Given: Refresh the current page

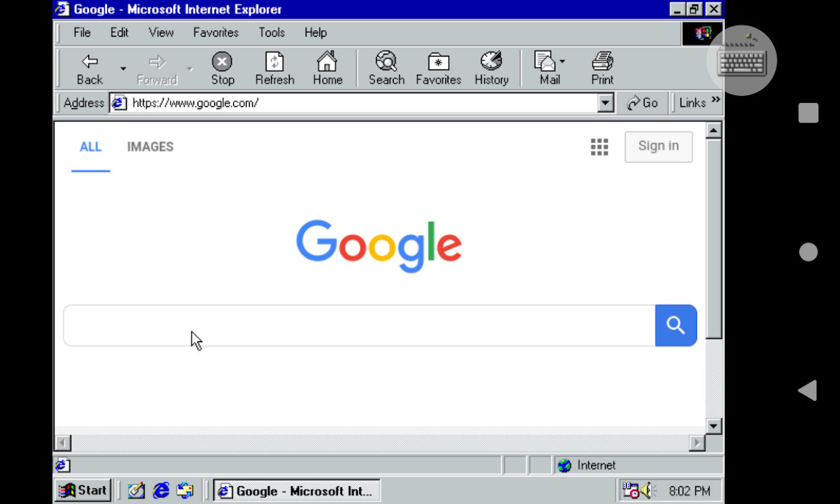Looking at the screenshot, I should [275, 63].
